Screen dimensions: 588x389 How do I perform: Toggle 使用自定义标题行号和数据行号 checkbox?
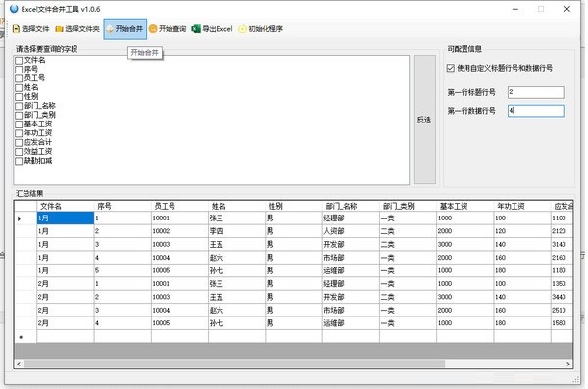point(451,68)
